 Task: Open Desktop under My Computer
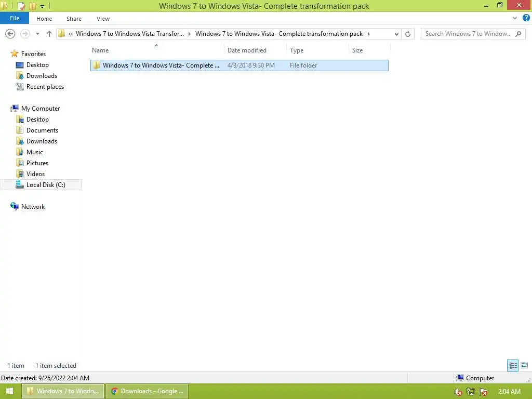point(37,119)
